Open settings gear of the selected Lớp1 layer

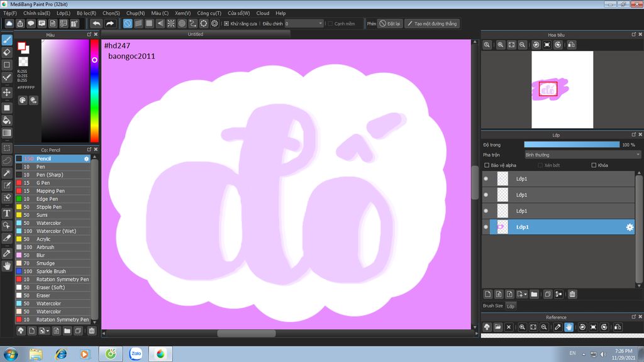(x=629, y=227)
